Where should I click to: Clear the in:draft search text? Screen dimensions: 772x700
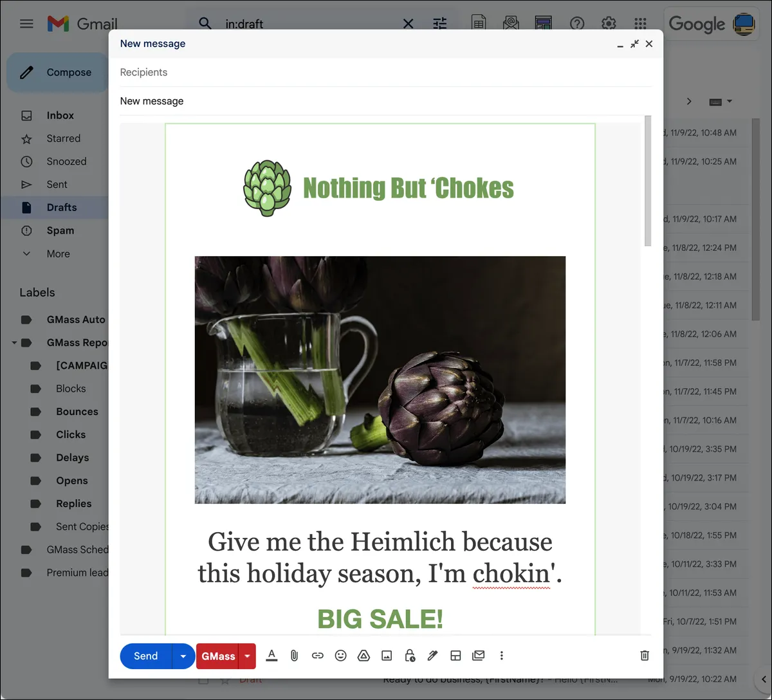pyautogui.click(x=408, y=24)
